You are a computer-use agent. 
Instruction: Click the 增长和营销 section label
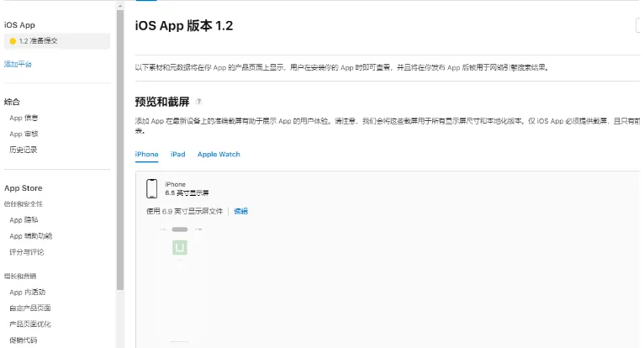tap(20, 276)
